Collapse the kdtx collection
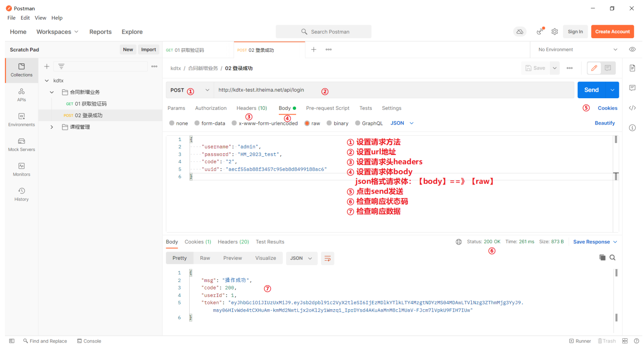The height and width of the screenshot is (347, 644). click(47, 81)
